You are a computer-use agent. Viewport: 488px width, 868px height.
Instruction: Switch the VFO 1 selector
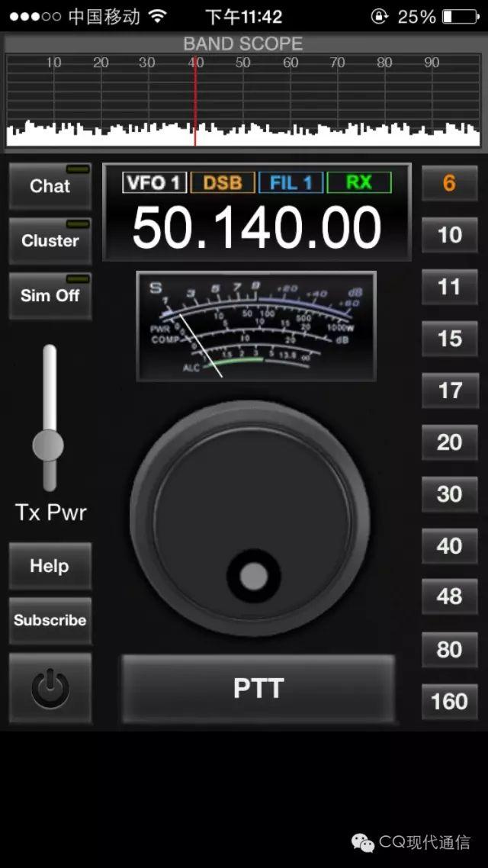154,183
